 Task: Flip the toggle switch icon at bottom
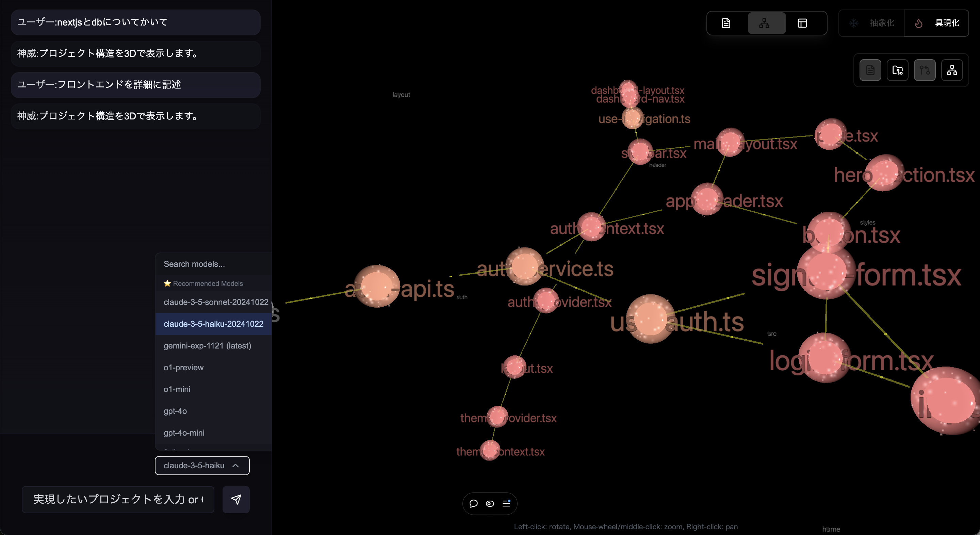pos(490,503)
